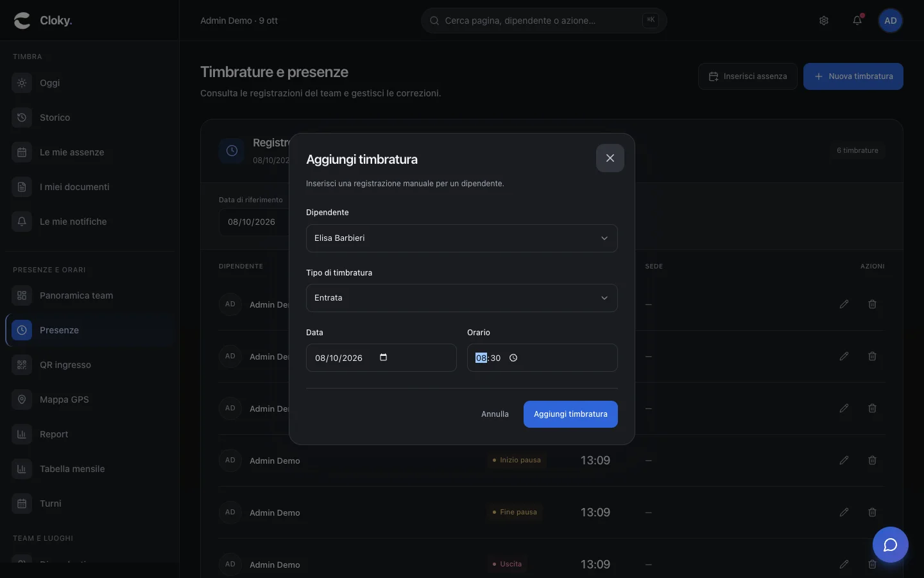Go to Panoramica team
Screen dimensions: 924x578
tap(89, 295)
